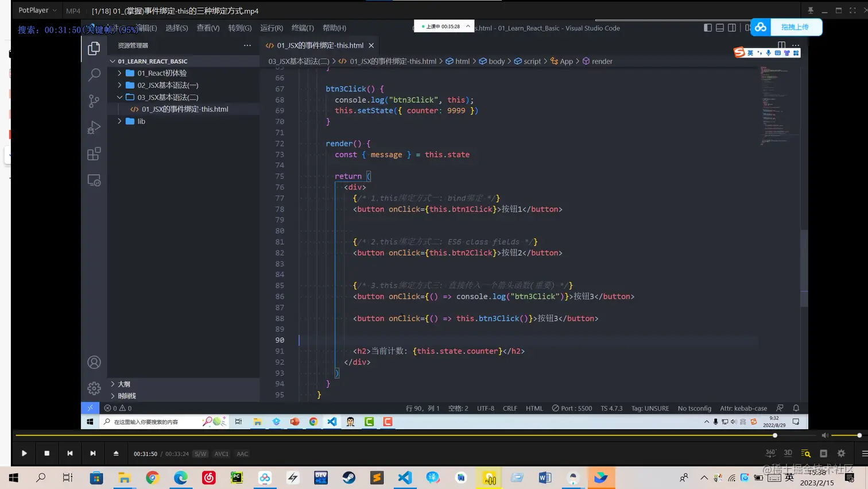Open the Search view in VS Code activity bar
This screenshot has width=868, height=489.
[x=94, y=75]
